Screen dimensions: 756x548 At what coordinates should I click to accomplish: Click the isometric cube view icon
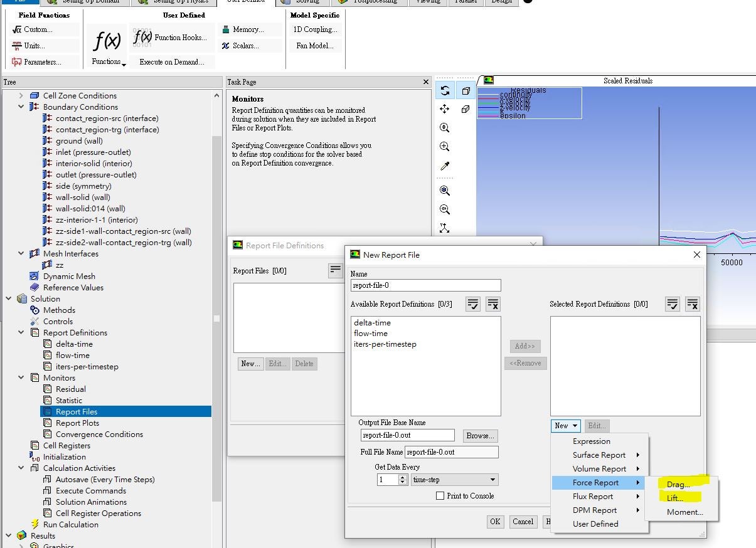(x=466, y=90)
